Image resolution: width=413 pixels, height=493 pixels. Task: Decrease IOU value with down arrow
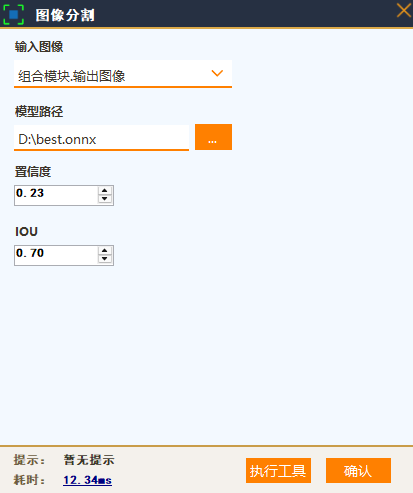[x=105, y=259]
